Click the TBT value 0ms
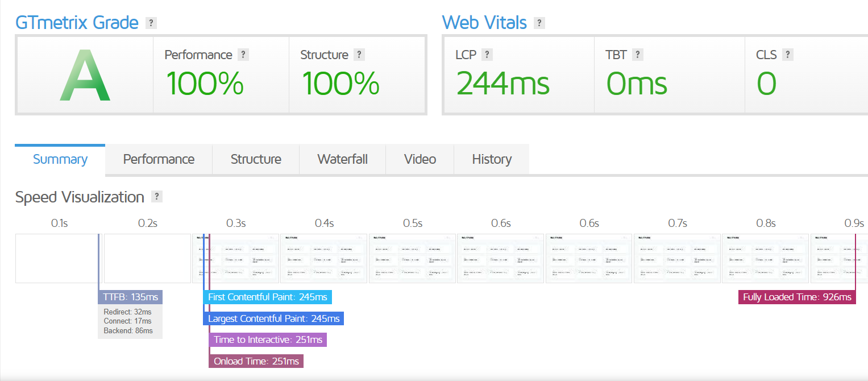Image resolution: width=868 pixels, height=381 pixels. [x=637, y=84]
